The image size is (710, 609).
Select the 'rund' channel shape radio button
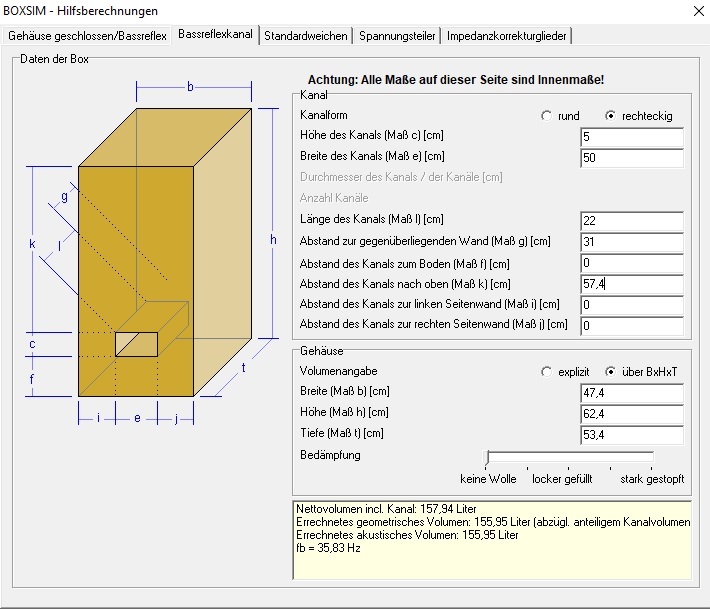[546, 116]
